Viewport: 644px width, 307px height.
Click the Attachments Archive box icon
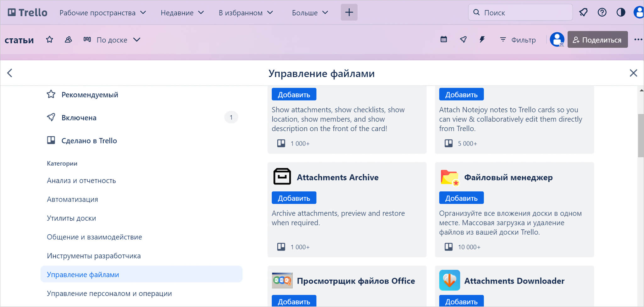coord(282,177)
